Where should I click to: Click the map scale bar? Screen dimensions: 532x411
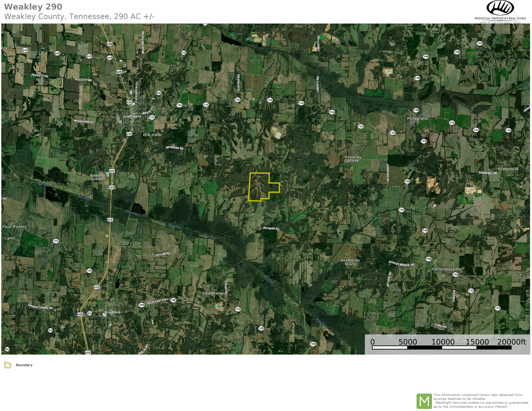coord(441,347)
